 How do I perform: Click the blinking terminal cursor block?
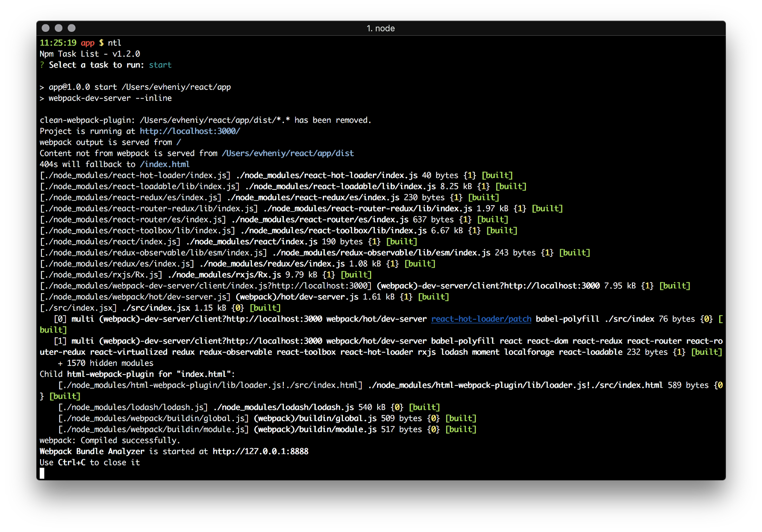point(42,473)
